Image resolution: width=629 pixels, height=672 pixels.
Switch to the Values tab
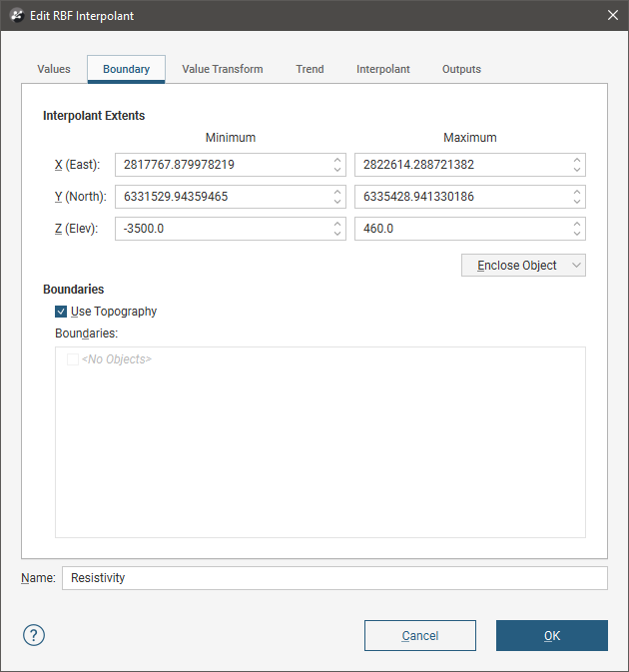pyautogui.click(x=54, y=70)
